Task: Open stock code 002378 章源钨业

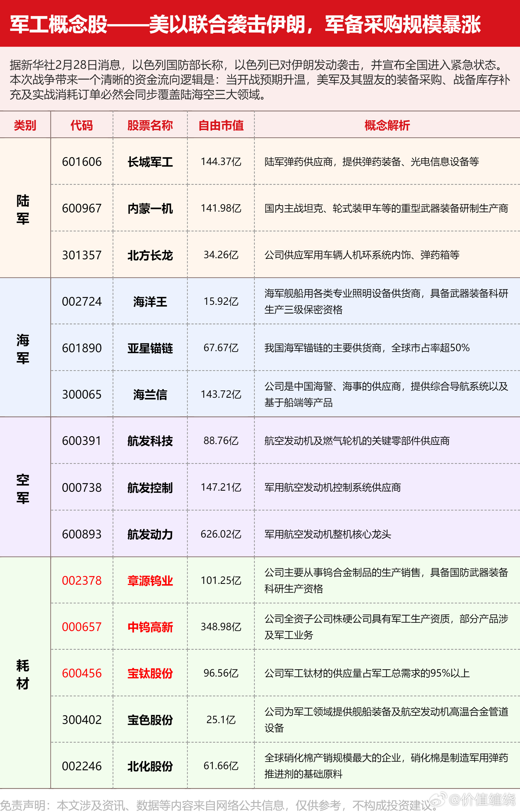Action: (82, 581)
